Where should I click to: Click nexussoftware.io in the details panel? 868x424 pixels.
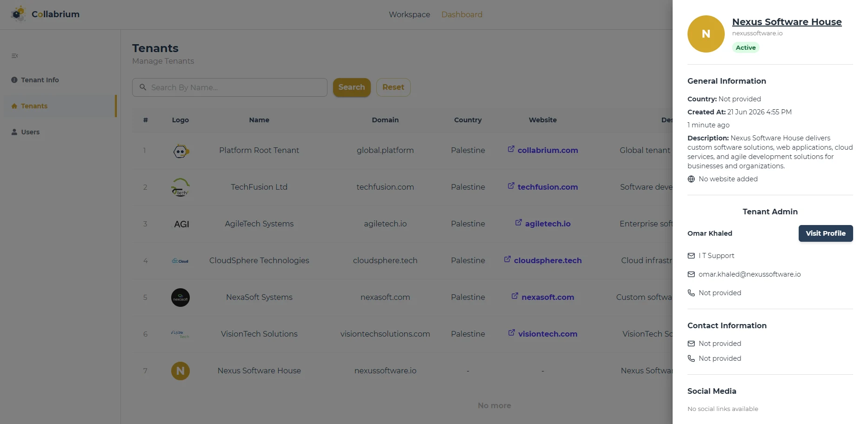(x=757, y=33)
